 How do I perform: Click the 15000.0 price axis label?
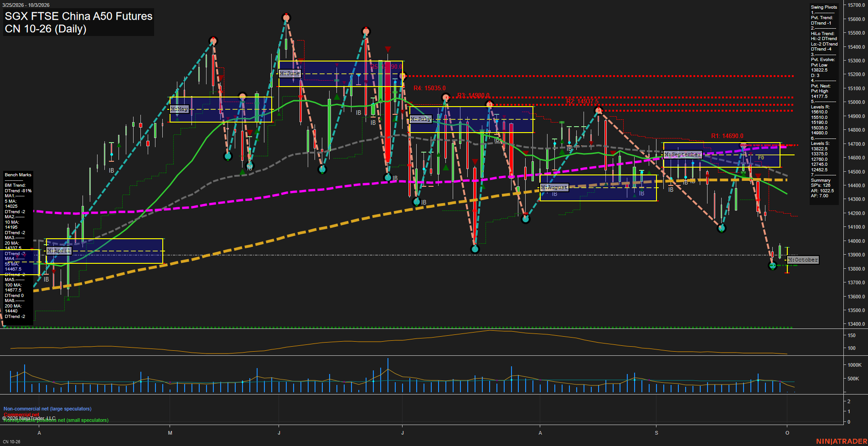pos(856,103)
